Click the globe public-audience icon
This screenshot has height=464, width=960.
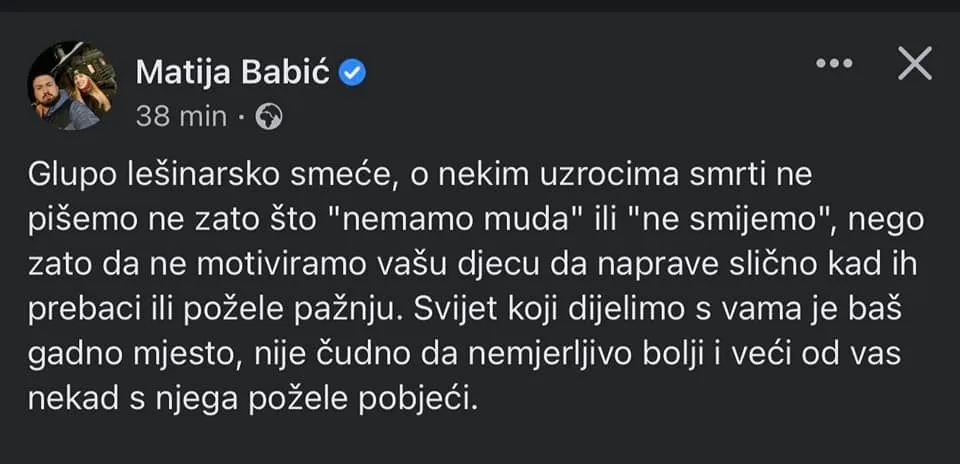269,116
